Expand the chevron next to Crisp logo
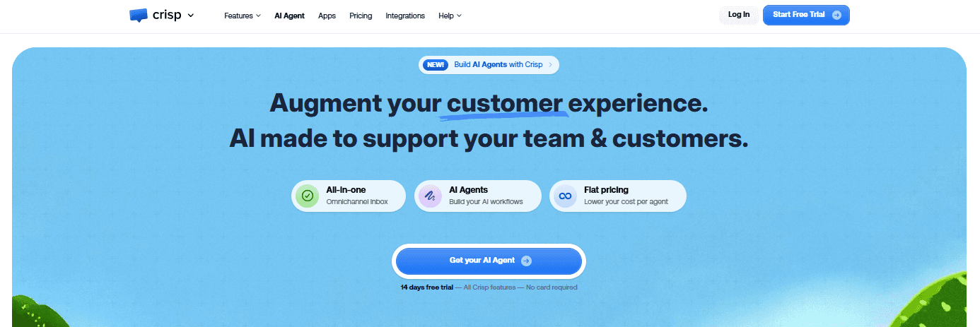 click(191, 16)
